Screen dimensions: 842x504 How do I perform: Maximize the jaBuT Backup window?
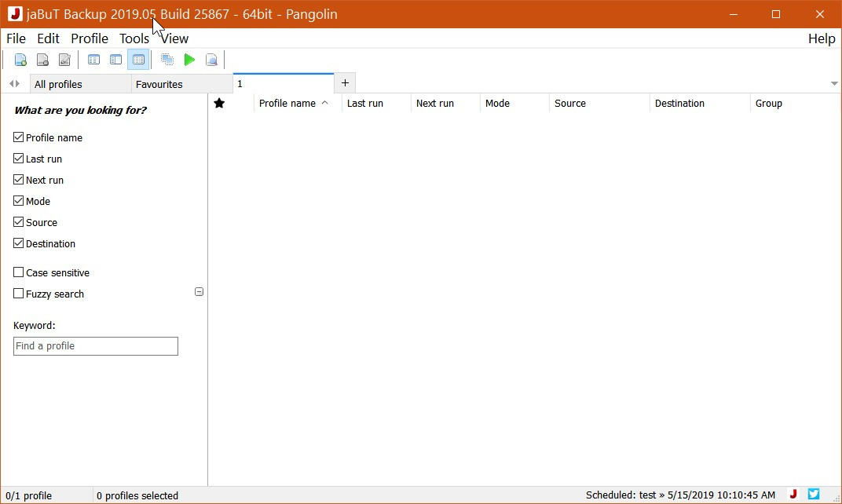776,14
